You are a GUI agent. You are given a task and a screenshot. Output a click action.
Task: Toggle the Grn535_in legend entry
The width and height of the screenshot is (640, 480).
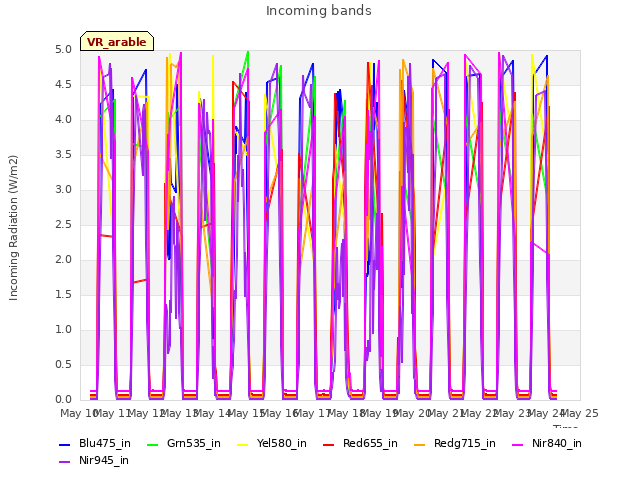tap(184, 444)
